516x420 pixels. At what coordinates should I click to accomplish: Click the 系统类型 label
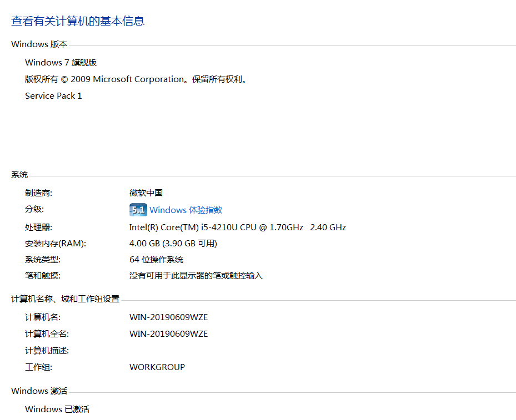[x=43, y=260]
